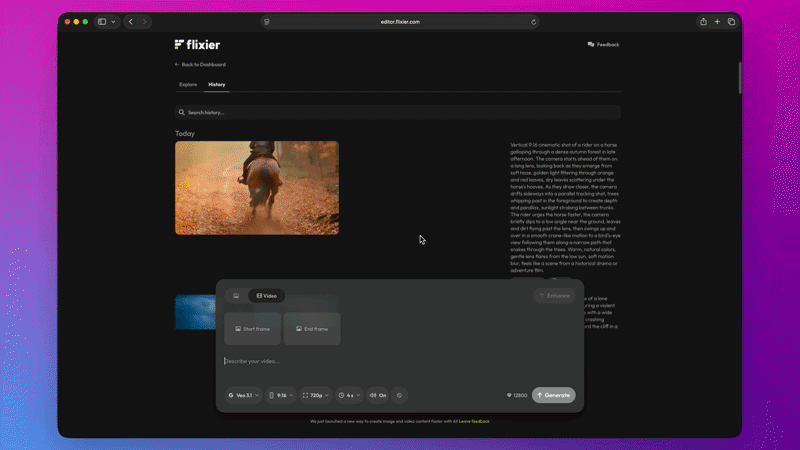Switch to the Explore tab
The height and width of the screenshot is (450, 800).
click(188, 85)
